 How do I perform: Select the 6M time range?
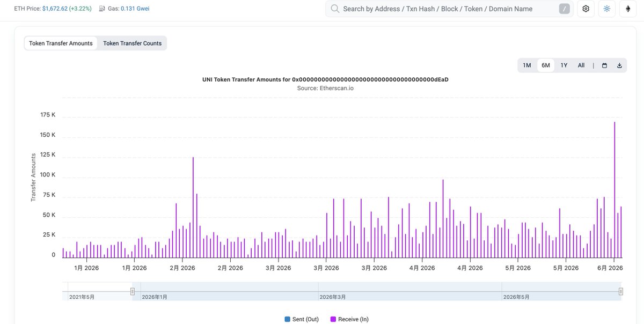tap(546, 65)
